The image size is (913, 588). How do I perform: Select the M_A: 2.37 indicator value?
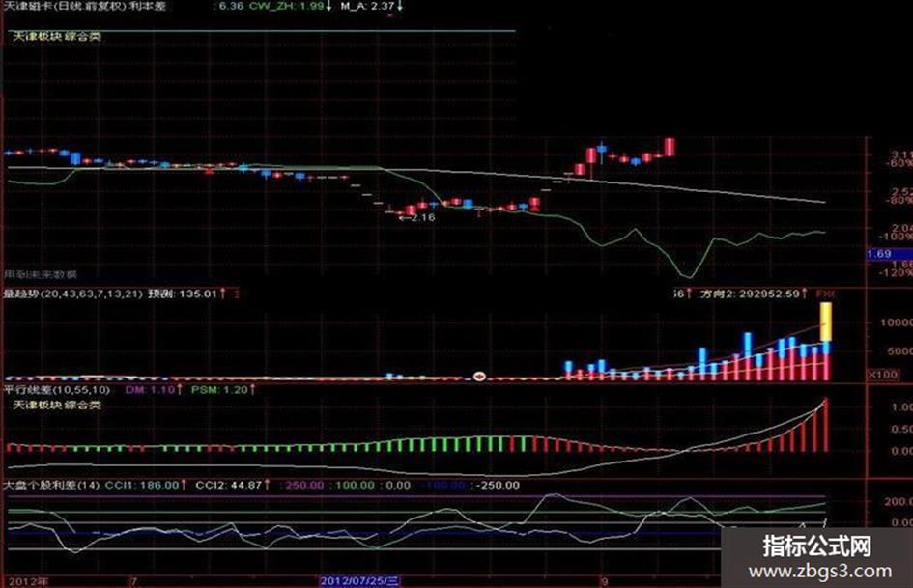tap(367, 6)
